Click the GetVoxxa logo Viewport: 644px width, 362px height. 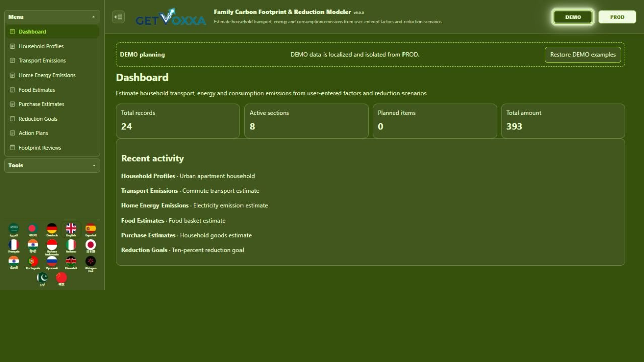pyautogui.click(x=171, y=17)
